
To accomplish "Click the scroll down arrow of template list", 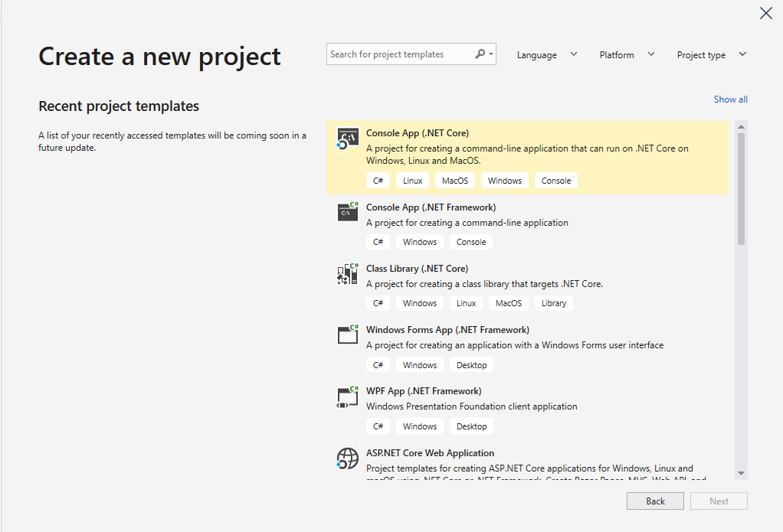I will coord(741,473).
